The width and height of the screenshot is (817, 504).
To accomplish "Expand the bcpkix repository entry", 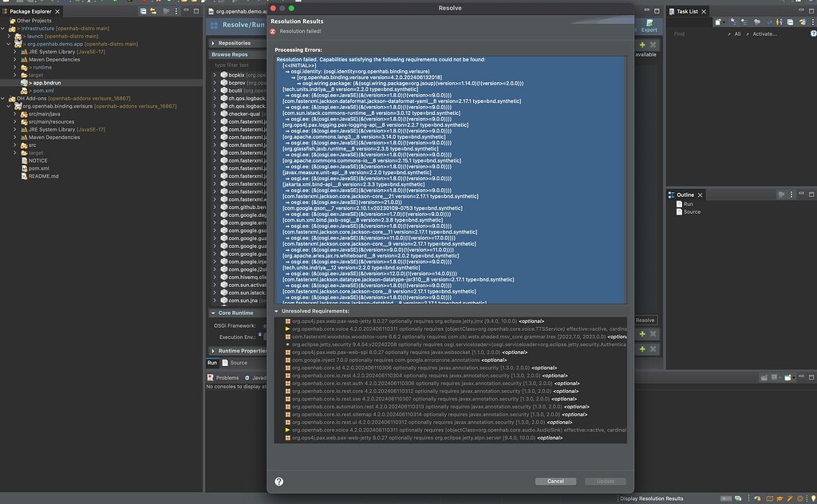I will click(215, 74).
